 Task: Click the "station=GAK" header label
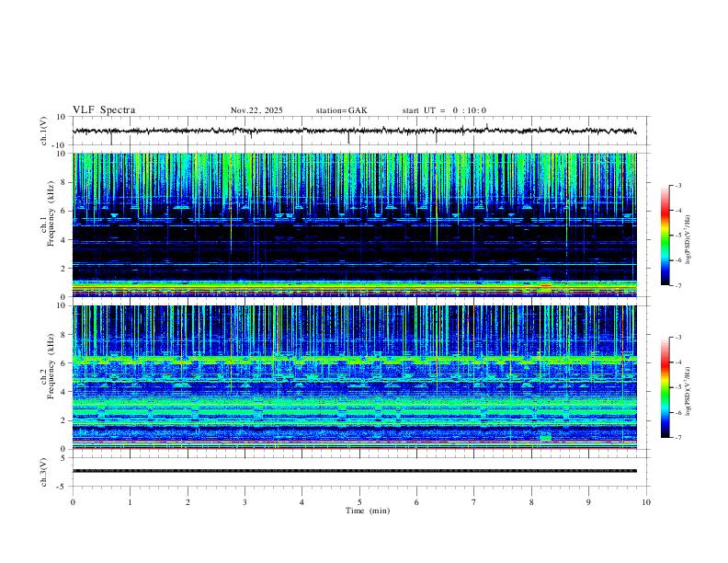point(342,110)
